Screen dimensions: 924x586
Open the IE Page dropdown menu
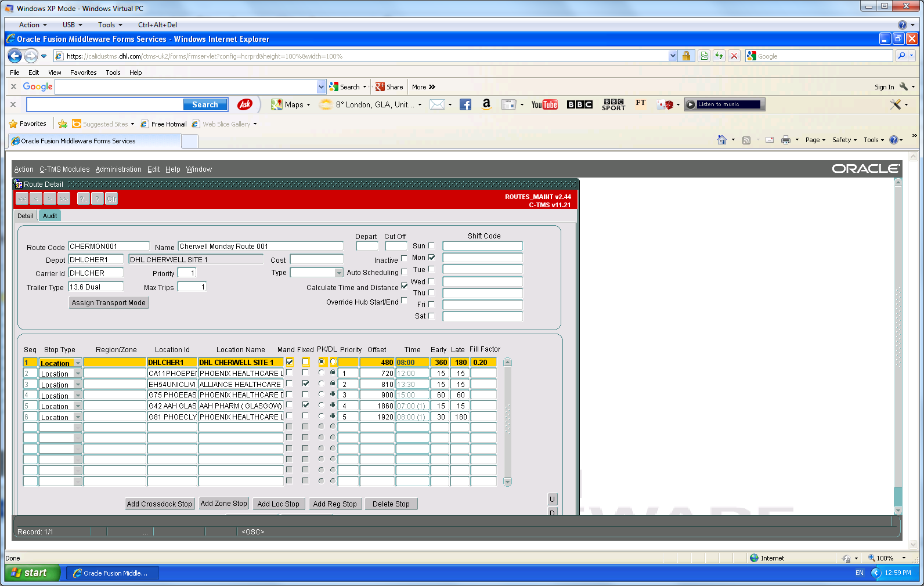(x=815, y=140)
